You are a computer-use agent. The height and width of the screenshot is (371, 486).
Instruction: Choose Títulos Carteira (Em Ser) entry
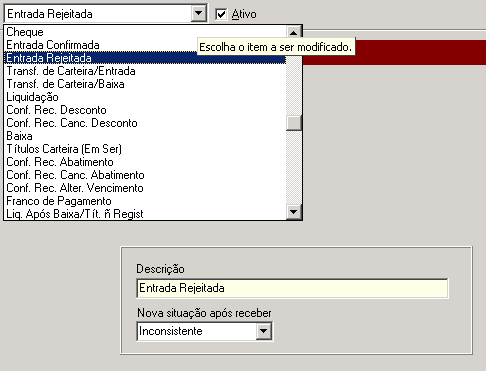pos(145,149)
